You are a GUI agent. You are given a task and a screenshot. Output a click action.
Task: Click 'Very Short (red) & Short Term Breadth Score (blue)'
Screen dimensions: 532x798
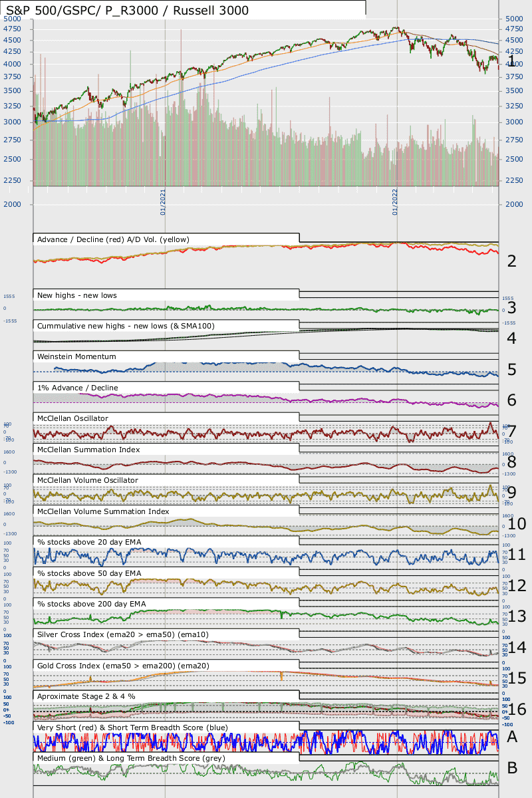click(x=132, y=728)
